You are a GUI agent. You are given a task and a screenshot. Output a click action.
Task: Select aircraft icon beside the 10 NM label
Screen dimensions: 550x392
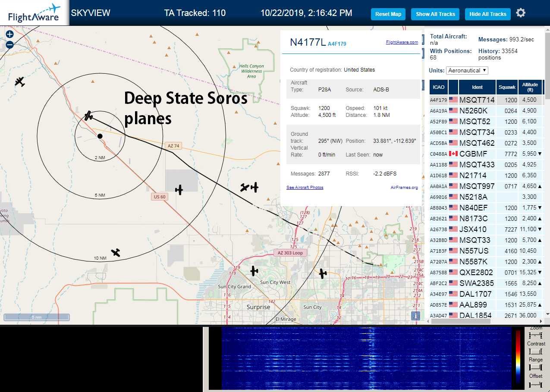[x=116, y=252]
